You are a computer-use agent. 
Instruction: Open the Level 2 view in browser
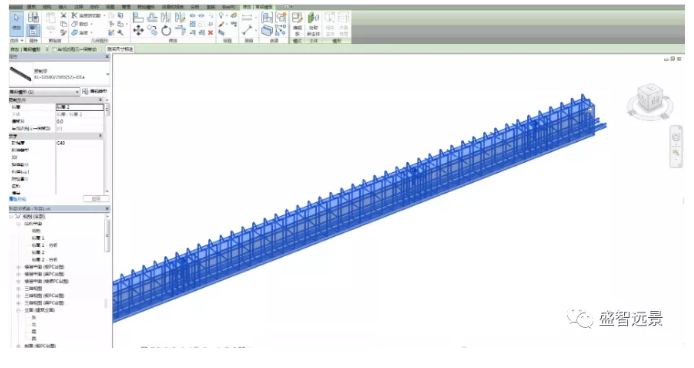38,252
